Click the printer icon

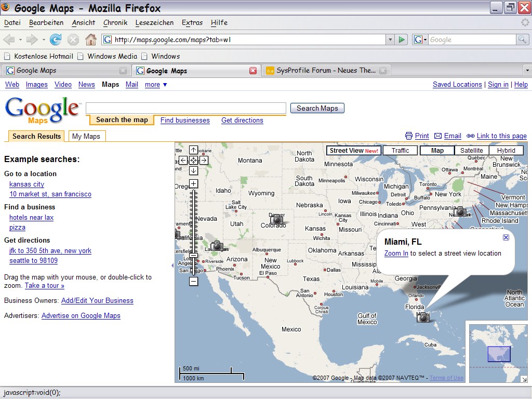[x=409, y=136]
